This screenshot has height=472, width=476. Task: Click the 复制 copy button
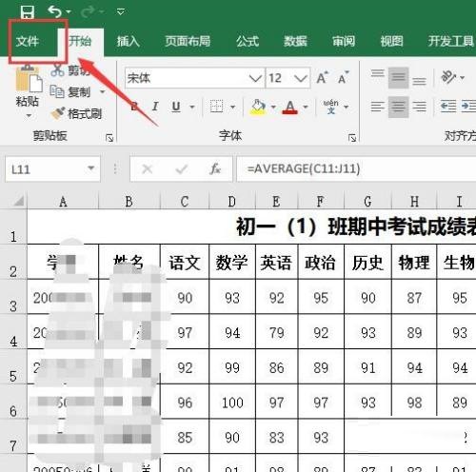tap(70, 92)
